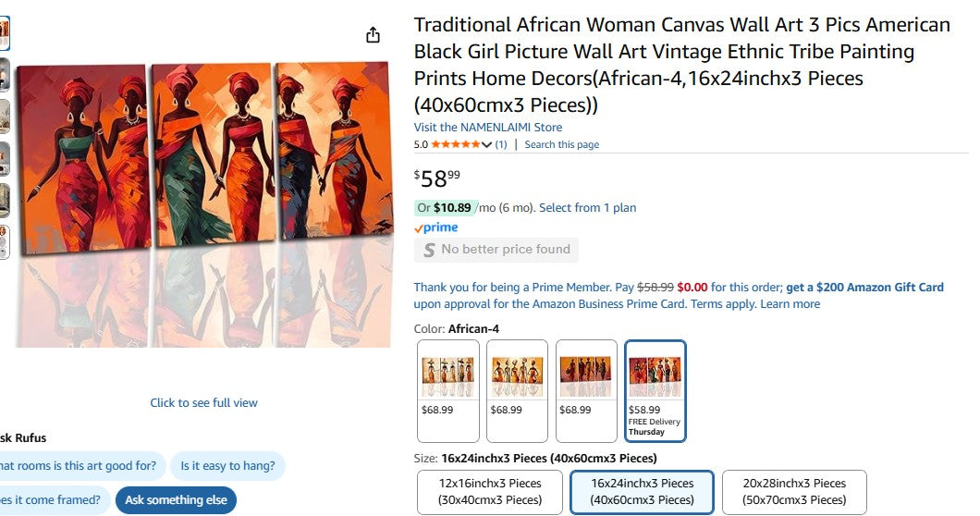The height and width of the screenshot is (516, 980).
Task: Expand the rating breakdown chevron next to stars
Action: [x=487, y=145]
